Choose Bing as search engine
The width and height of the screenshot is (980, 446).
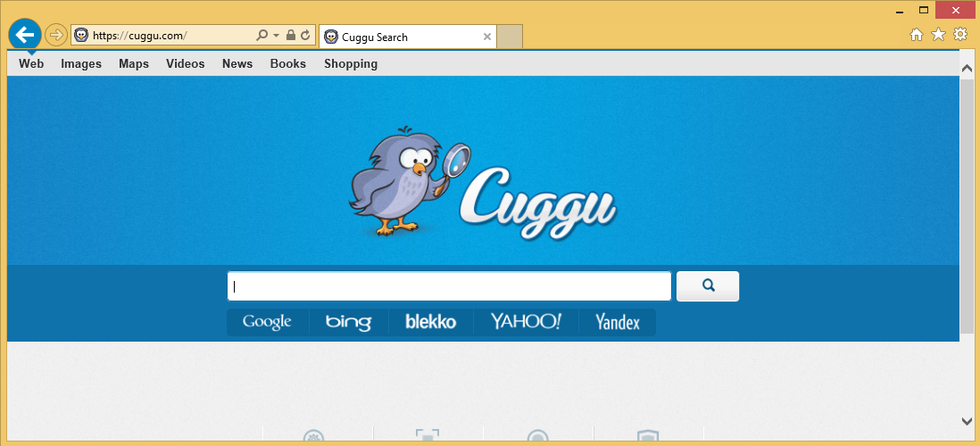pyautogui.click(x=349, y=322)
